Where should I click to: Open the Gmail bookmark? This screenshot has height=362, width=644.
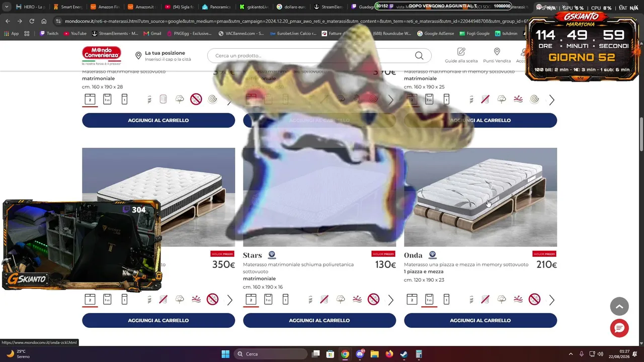(x=152, y=33)
